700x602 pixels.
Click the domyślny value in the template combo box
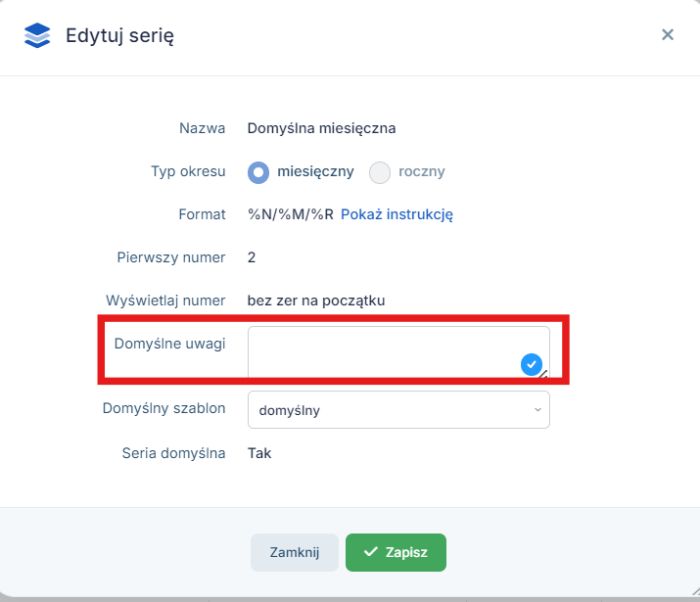pyautogui.click(x=289, y=410)
